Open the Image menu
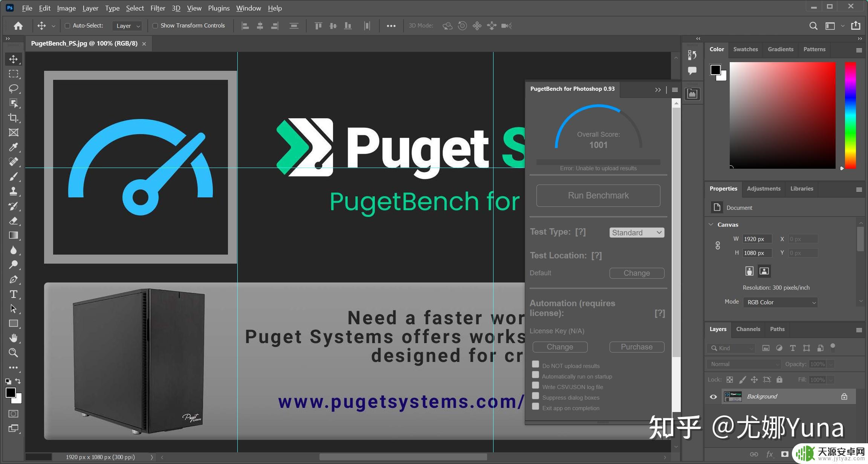The image size is (868, 464). pos(66,8)
